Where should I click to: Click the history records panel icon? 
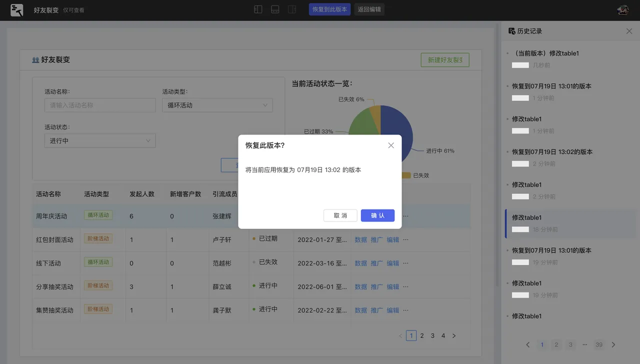point(511,31)
